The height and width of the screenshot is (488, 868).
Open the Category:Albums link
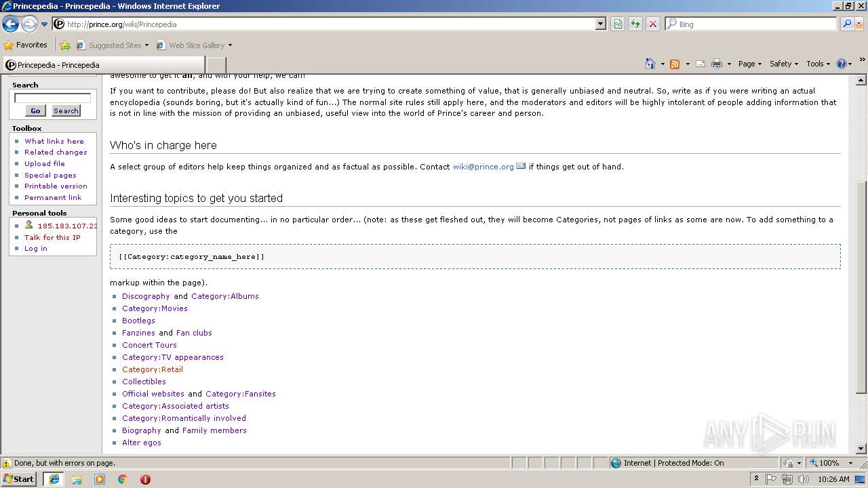(x=225, y=296)
